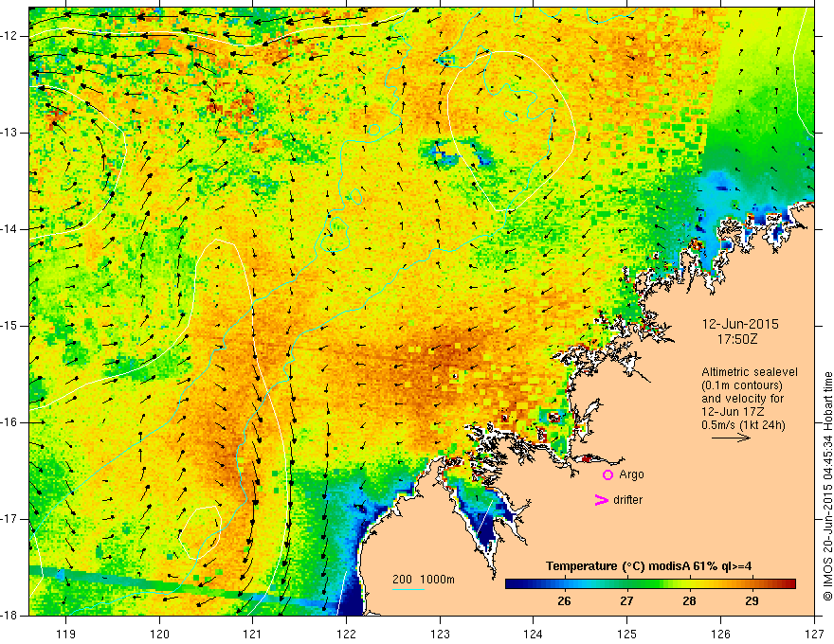834x644 pixels.
Task: Click the color bar label '28'
Action: point(689,601)
